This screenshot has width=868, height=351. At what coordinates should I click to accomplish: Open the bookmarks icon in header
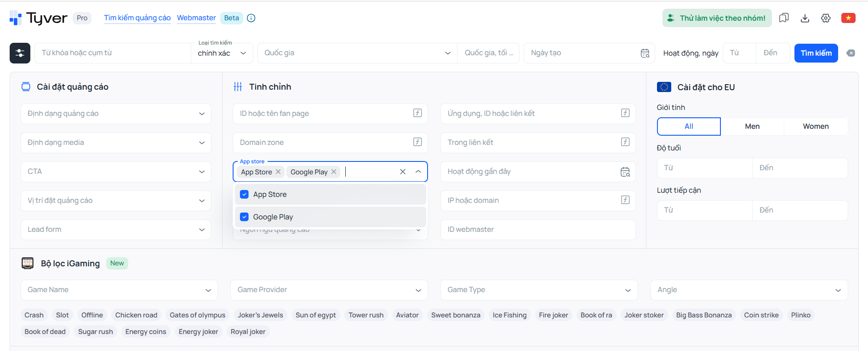tap(784, 18)
